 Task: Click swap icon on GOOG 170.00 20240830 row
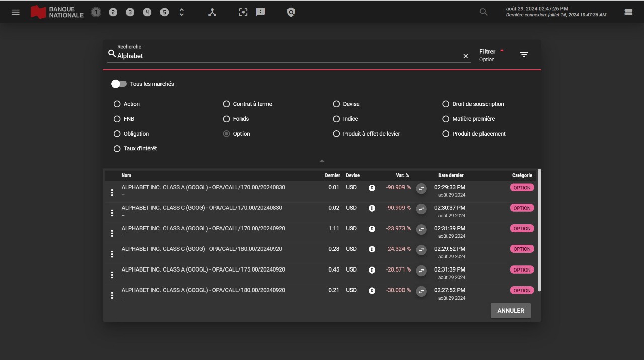tap(421, 209)
